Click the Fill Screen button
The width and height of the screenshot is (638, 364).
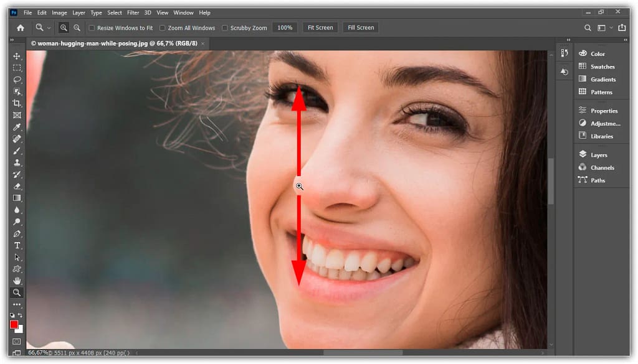pyautogui.click(x=361, y=27)
